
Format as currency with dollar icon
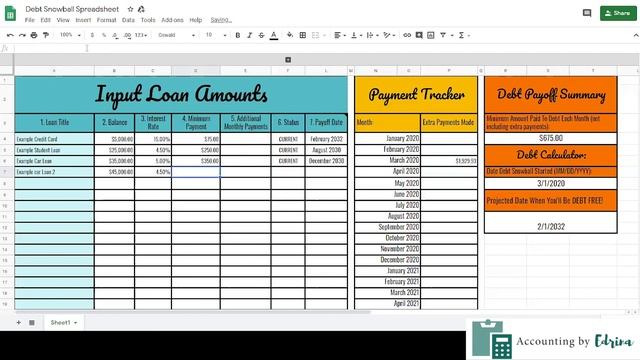pos(92,36)
